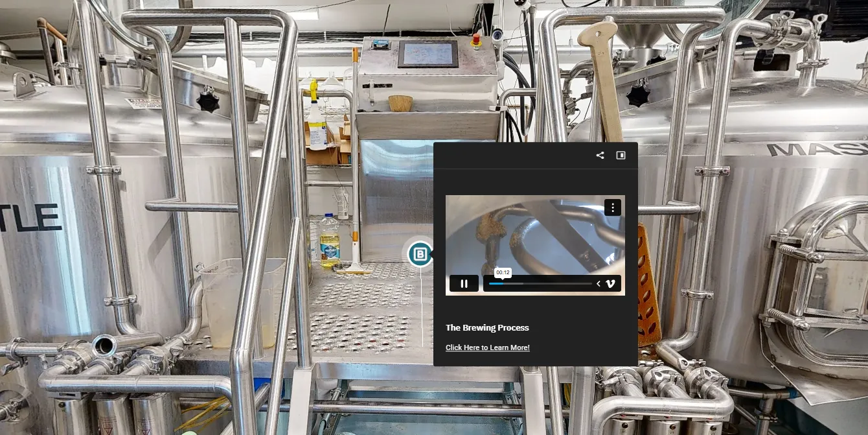This screenshot has width=868, height=435.
Task: Click the 00:12 timestamp tooltip
Action: 503,272
